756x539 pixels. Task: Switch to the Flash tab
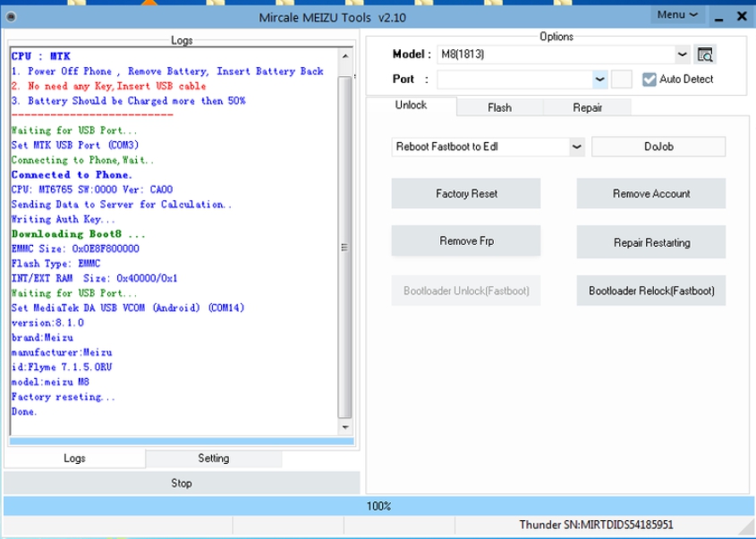[x=499, y=107]
